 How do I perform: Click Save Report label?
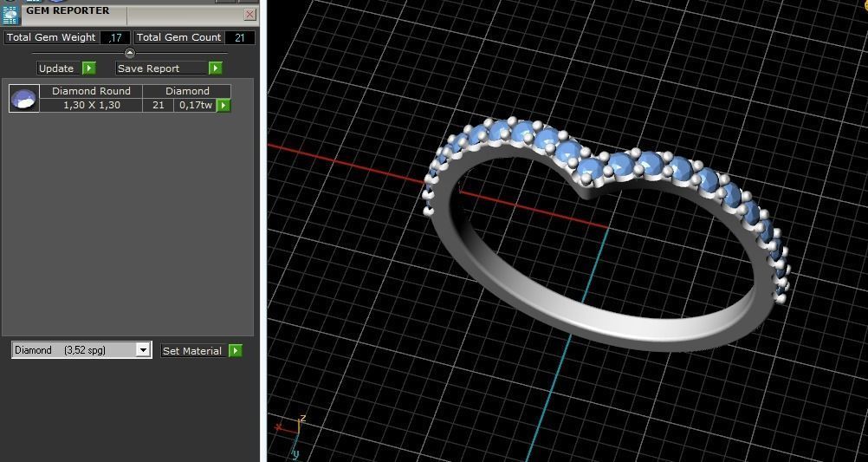149,68
